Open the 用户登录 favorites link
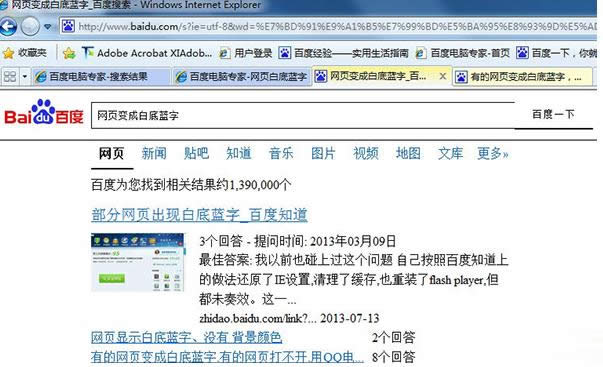 point(245,53)
